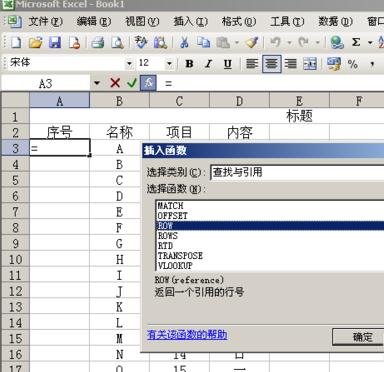Screen dimensions: 384x372
Task: Open the 视图 (View) menu
Action: tap(142, 22)
